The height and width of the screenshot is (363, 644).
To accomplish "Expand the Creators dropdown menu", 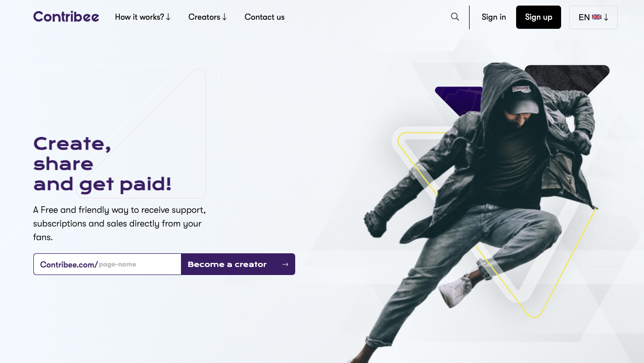I will (x=208, y=17).
